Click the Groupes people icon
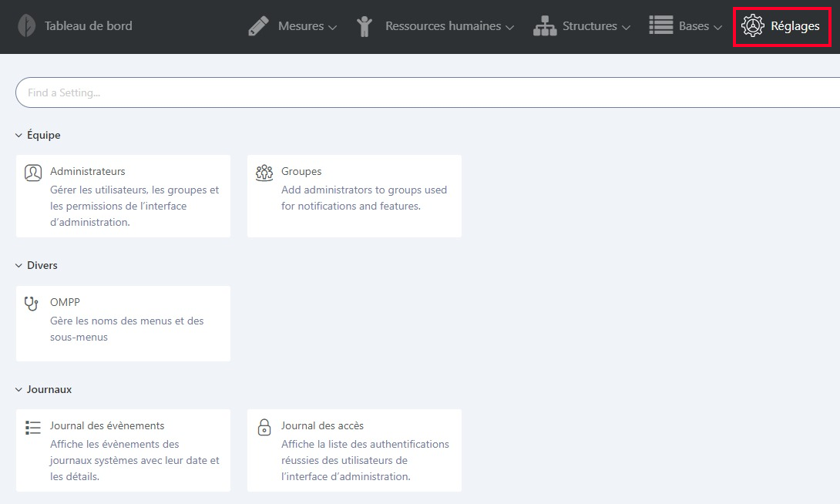 [264, 173]
